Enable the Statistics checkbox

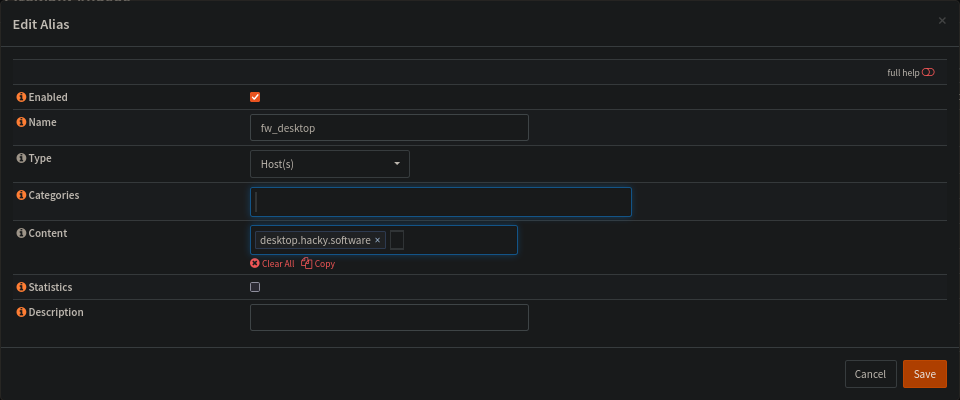[255, 287]
